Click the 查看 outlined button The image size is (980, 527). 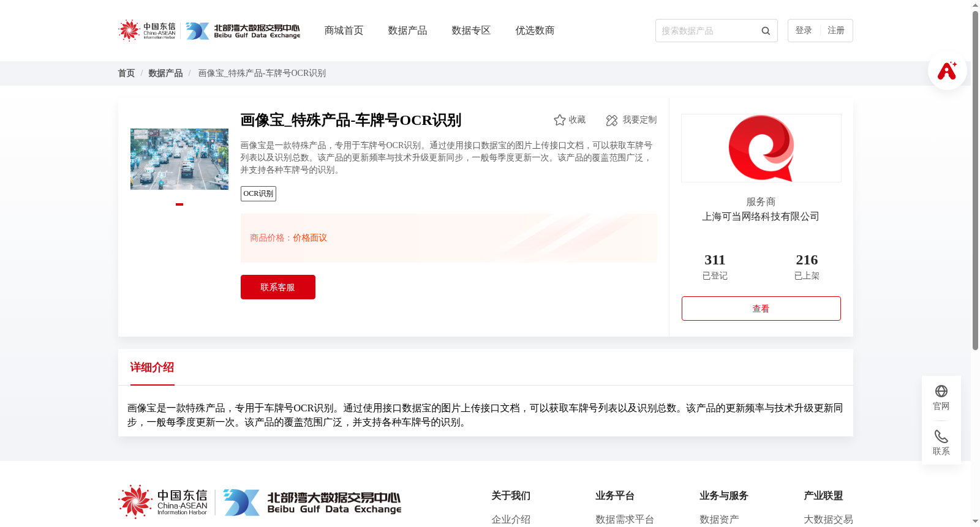point(761,308)
